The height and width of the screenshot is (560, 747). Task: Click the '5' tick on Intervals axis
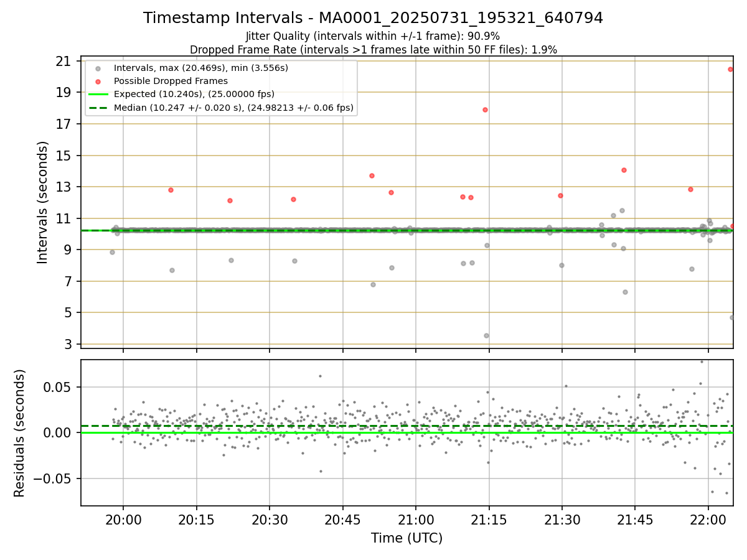(67, 312)
